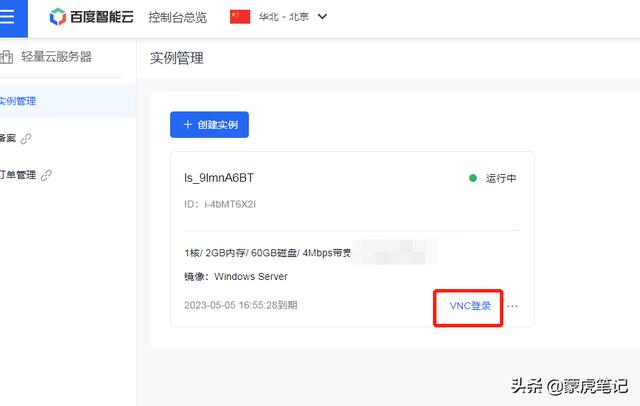Open 订单管理 from the sidebar
This screenshot has width=640, height=406.
click(18, 175)
